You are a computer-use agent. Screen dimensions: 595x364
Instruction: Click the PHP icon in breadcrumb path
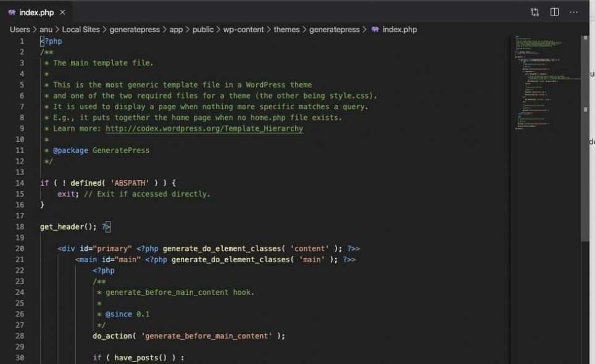[x=375, y=29]
